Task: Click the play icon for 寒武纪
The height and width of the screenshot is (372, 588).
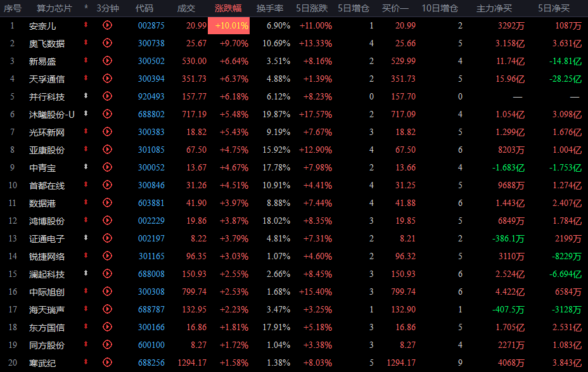Action: pyautogui.click(x=107, y=362)
